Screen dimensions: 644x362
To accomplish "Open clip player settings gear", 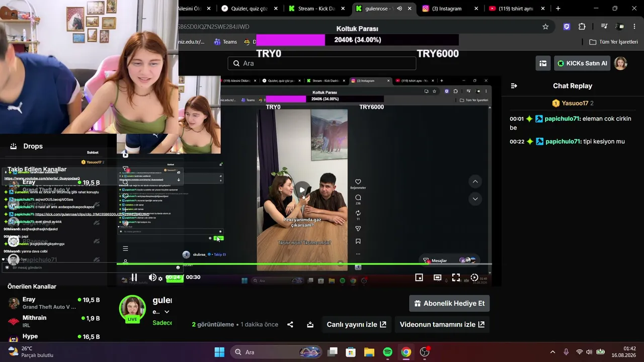I will coord(160,279).
